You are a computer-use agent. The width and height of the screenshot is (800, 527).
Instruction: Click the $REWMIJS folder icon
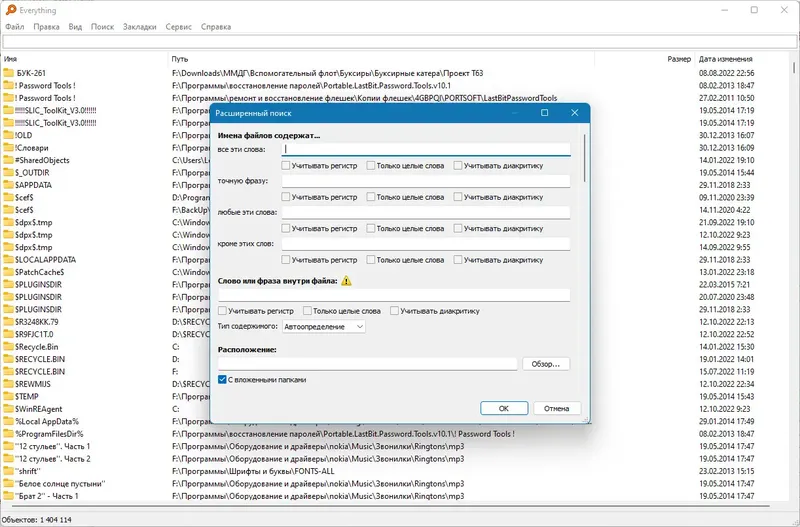tap(8, 384)
